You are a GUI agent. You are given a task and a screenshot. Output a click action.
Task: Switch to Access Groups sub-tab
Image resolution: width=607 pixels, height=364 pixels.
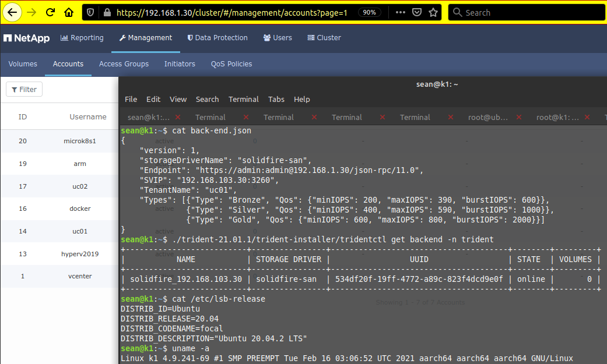click(124, 64)
